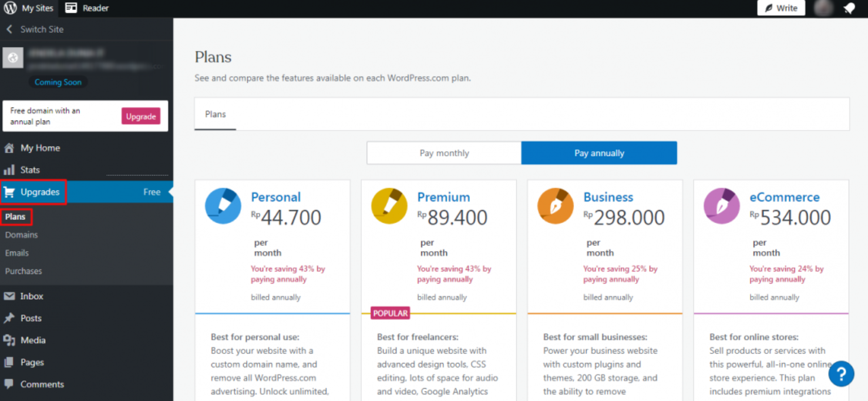Open the Reader icon in top bar
The height and width of the screenshot is (401, 868).
[x=71, y=8]
